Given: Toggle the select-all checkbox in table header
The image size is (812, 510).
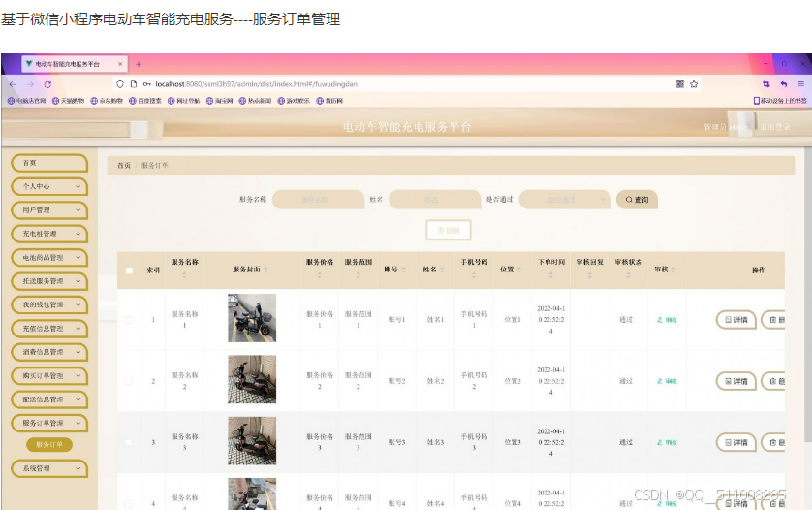Looking at the screenshot, I should tap(130, 271).
